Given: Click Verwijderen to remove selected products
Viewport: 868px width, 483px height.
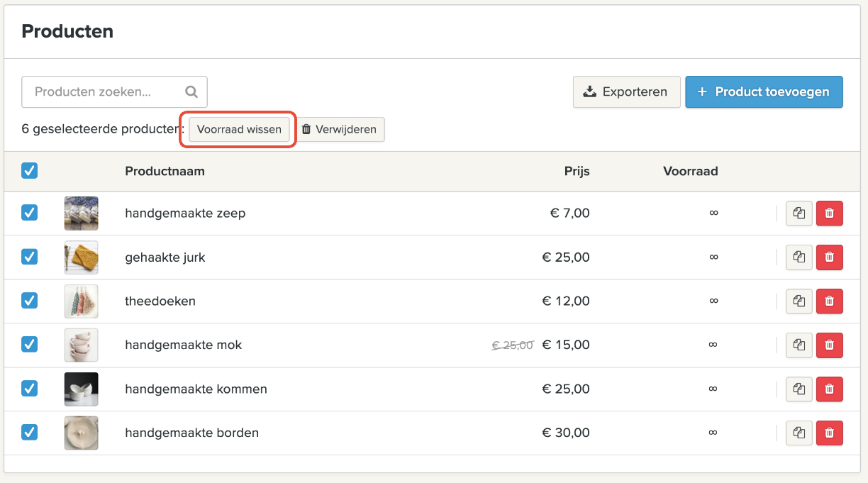Looking at the screenshot, I should [341, 130].
